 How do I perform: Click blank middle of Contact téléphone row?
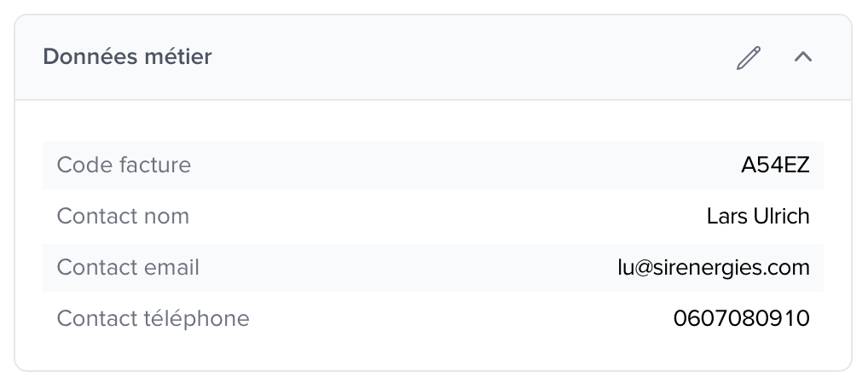point(460,319)
